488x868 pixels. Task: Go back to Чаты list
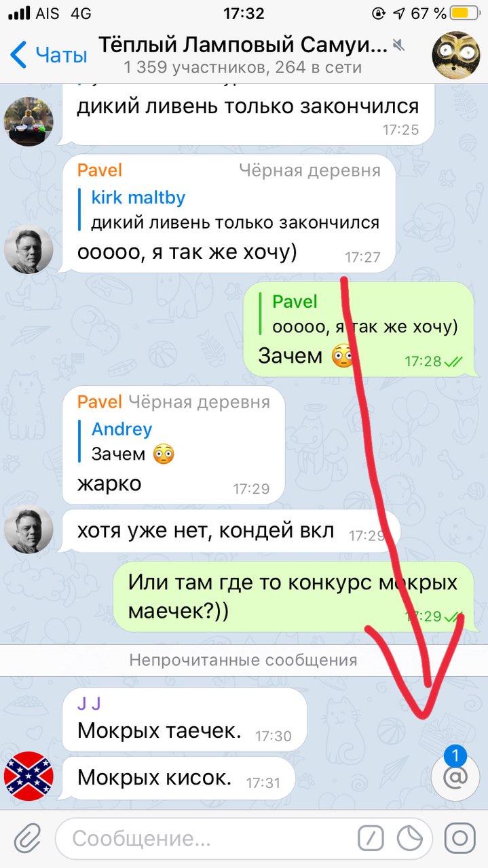tap(49, 55)
